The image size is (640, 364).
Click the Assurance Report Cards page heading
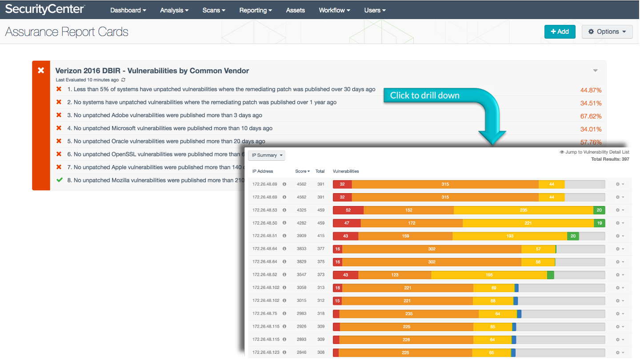(x=67, y=32)
